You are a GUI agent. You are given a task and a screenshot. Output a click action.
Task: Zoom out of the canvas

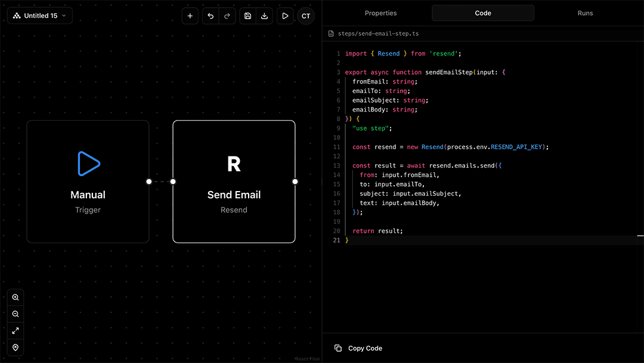tap(16, 314)
